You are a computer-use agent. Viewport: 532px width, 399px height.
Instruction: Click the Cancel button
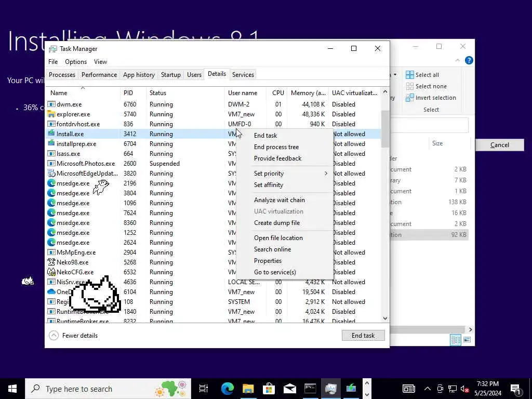click(x=499, y=145)
